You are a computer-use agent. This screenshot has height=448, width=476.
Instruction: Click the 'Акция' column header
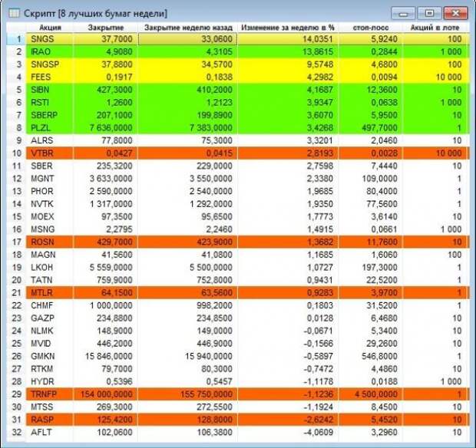pos(50,28)
